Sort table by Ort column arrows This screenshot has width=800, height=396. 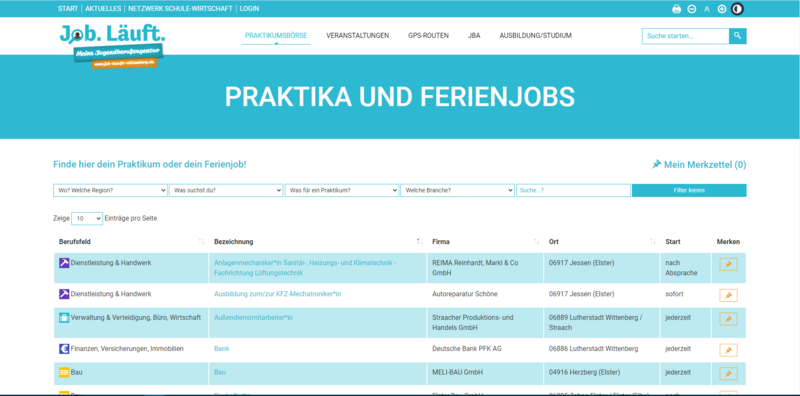653,241
